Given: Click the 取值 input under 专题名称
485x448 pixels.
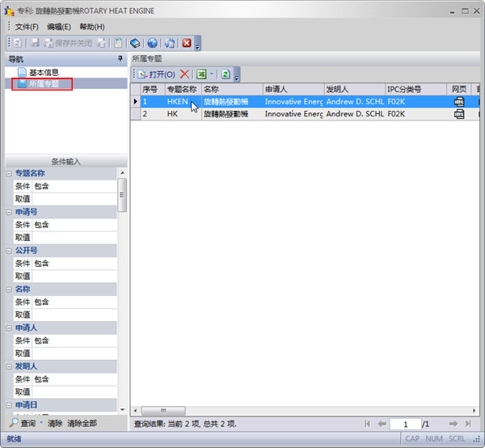Looking at the screenshot, I should point(74,199).
